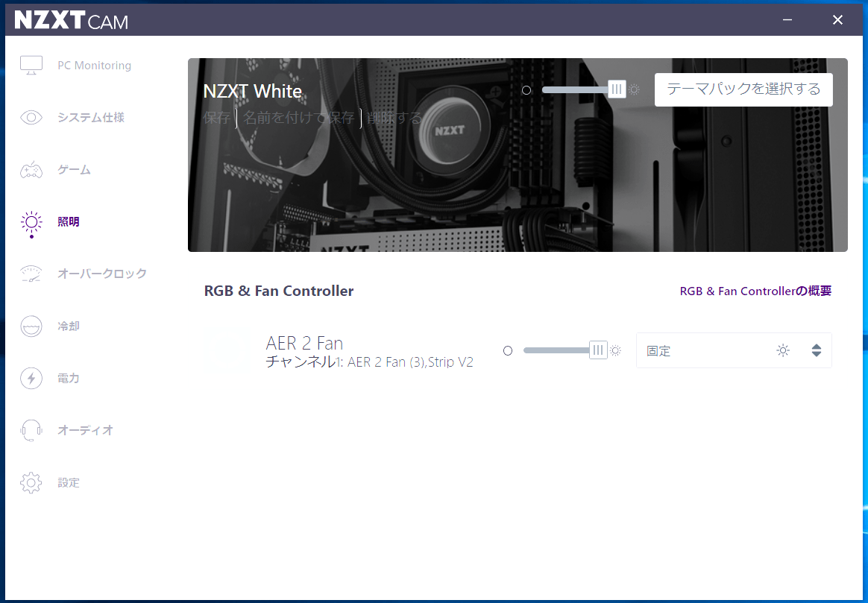Viewport: 868px width, 603px height.
Task: Click max brightness sun icon in banner
Action: point(635,89)
